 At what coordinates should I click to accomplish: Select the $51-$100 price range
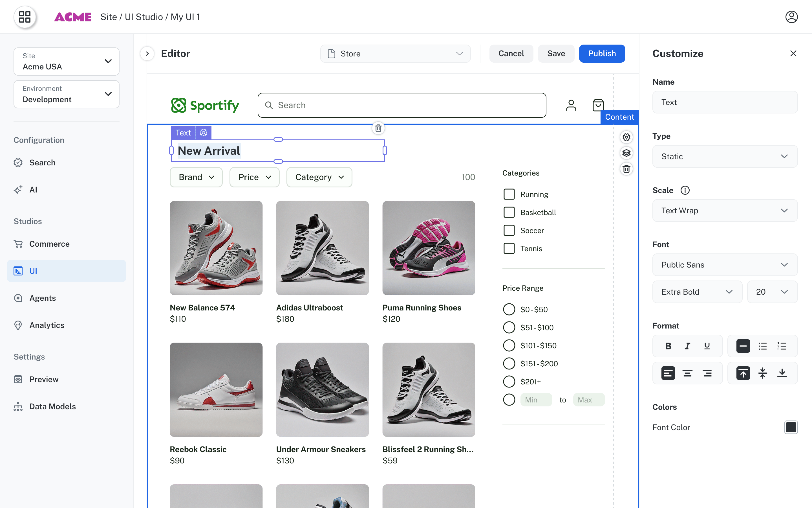(x=509, y=327)
